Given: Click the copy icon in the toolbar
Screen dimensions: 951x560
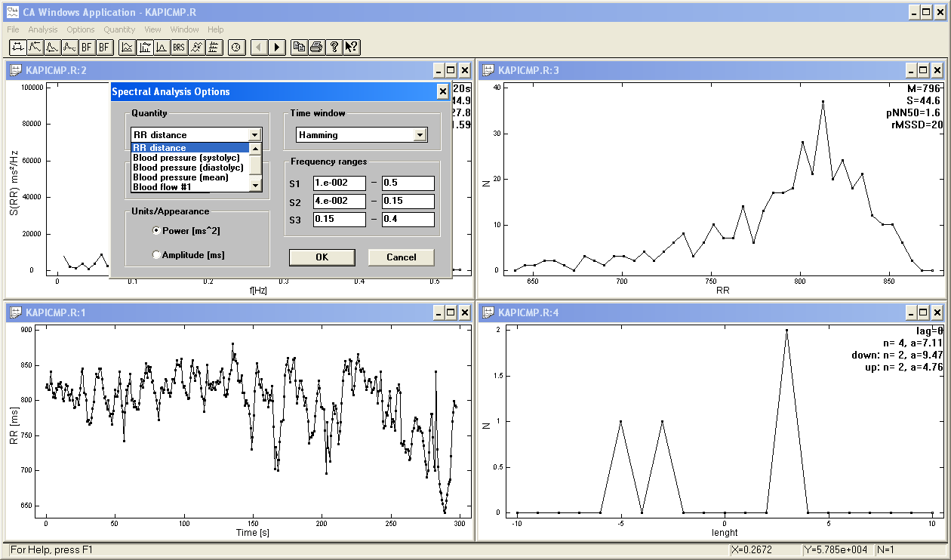Looking at the screenshot, I should click(x=299, y=47).
